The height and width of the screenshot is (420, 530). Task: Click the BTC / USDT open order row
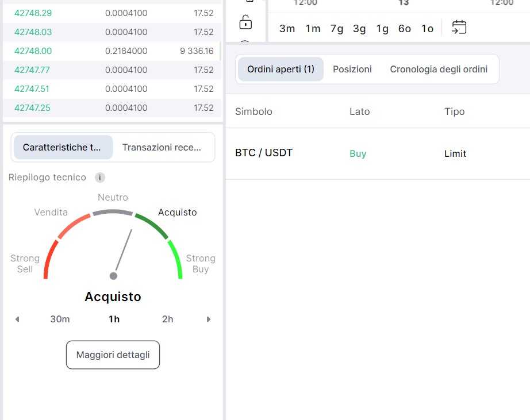264,153
